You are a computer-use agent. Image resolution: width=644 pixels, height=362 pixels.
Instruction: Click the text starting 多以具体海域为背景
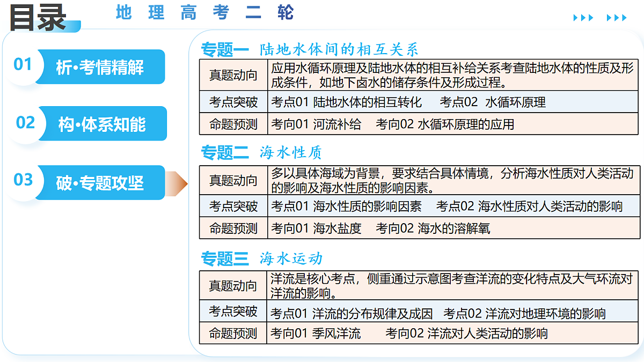click(x=452, y=180)
